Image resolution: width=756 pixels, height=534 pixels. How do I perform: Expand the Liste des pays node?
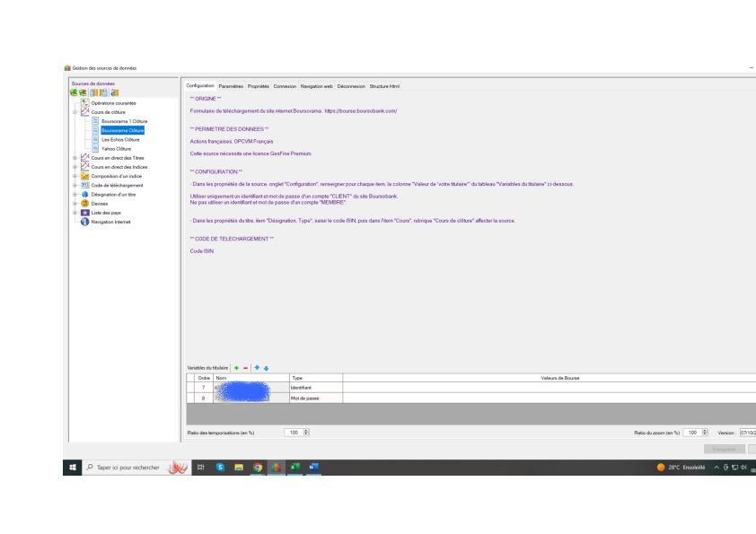coord(75,213)
